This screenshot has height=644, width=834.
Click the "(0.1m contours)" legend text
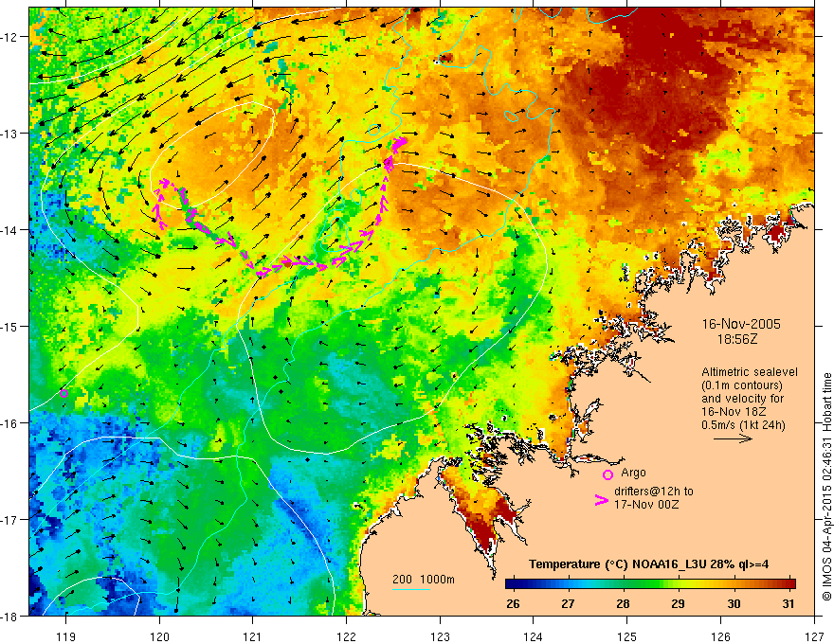coord(741,385)
